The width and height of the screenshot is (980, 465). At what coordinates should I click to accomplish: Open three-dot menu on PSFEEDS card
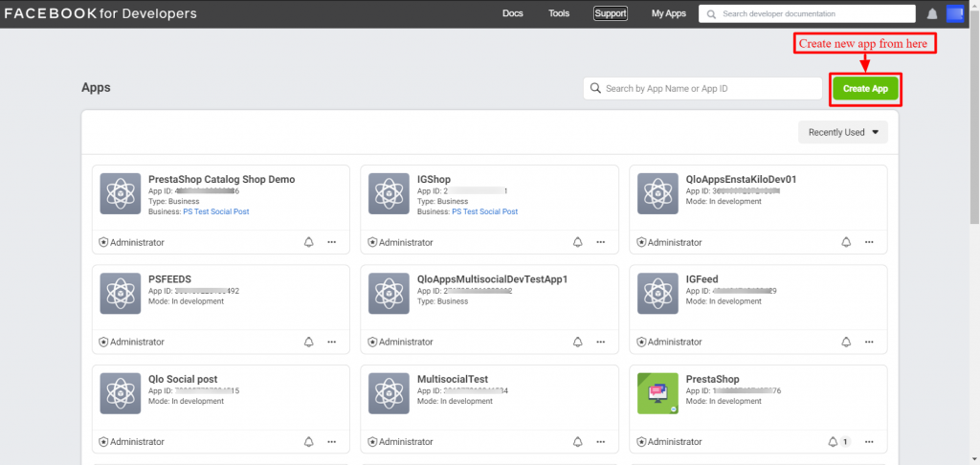[x=332, y=342]
